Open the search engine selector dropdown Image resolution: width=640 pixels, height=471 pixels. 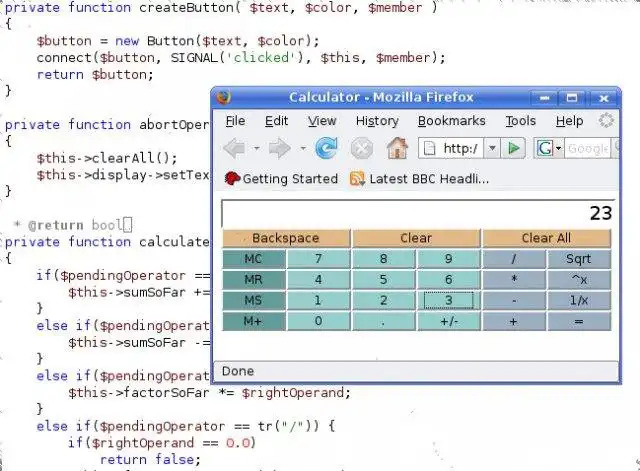point(558,148)
